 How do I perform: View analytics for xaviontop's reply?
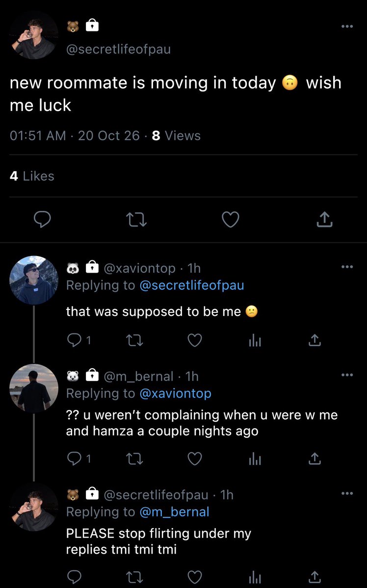255,340
